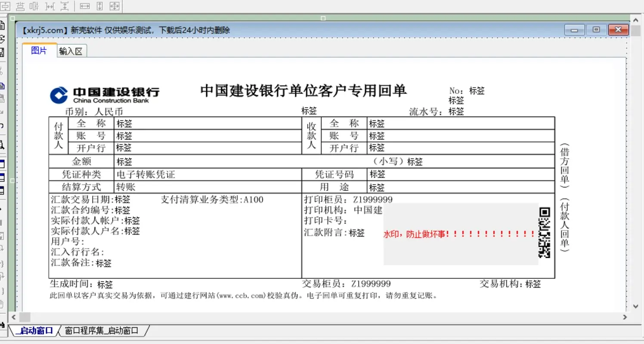Switch to the 图片 tab

[x=39, y=50]
